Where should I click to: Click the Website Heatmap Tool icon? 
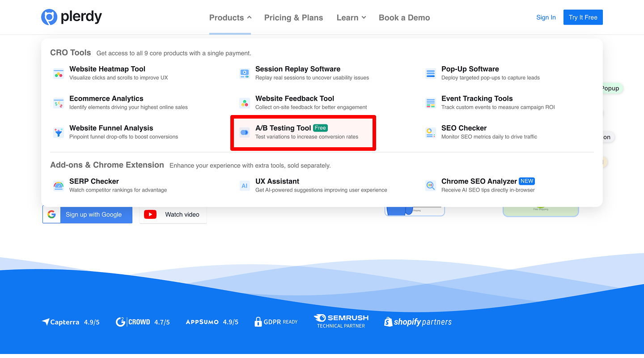pyautogui.click(x=58, y=73)
